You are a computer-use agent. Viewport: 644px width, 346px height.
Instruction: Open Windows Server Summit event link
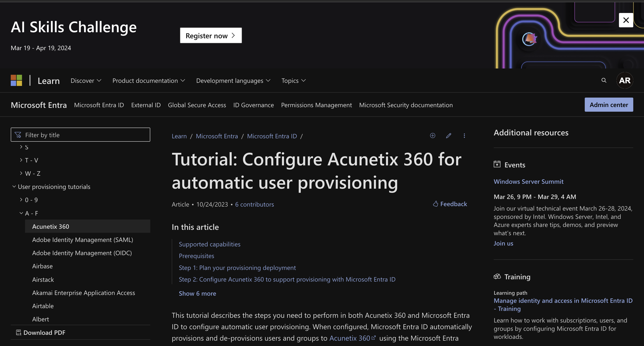[528, 181]
